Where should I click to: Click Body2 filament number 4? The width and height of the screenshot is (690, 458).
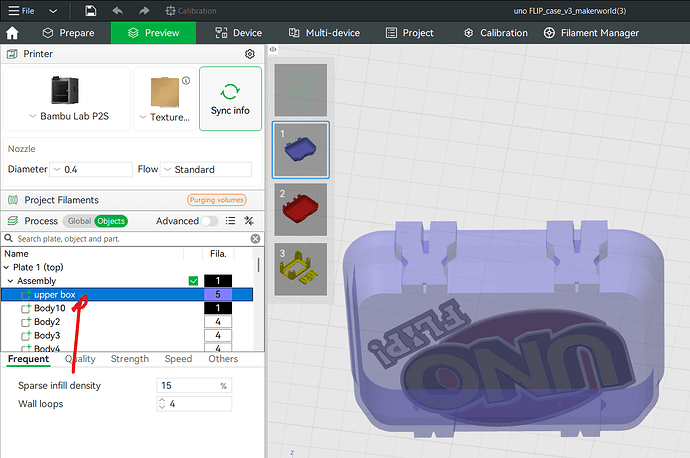tap(218, 322)
